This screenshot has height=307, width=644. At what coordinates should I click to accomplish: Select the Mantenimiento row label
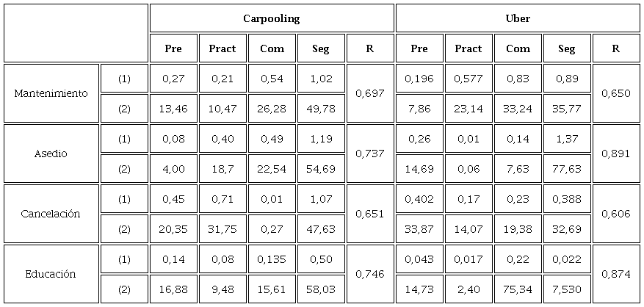pyautogui.click(x=51, y=94)
